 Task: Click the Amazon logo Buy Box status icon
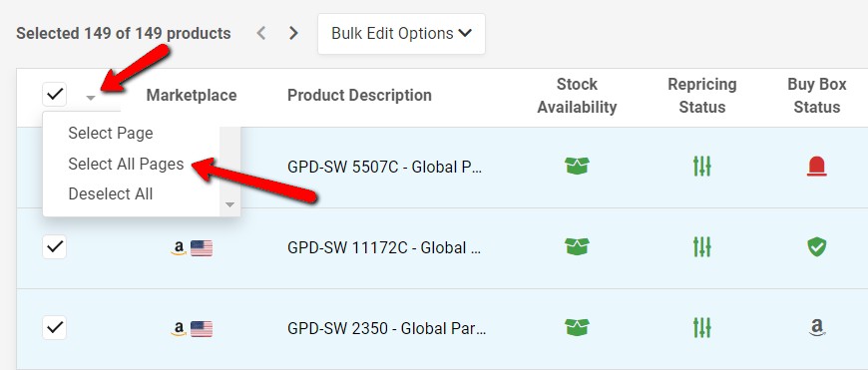[816, 328]
